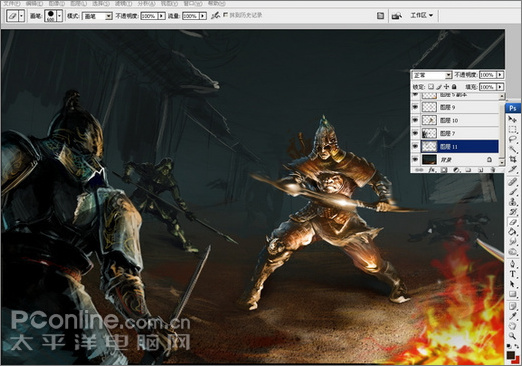
Task: Toggle lock all padlock icon
Action: pyautogui.click(x=454, y=87)
